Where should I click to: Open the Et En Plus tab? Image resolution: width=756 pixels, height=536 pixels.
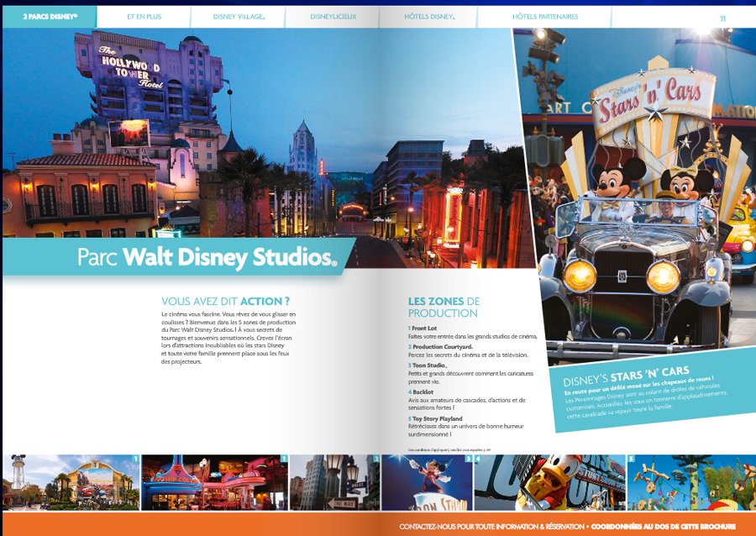coord(143,17)
